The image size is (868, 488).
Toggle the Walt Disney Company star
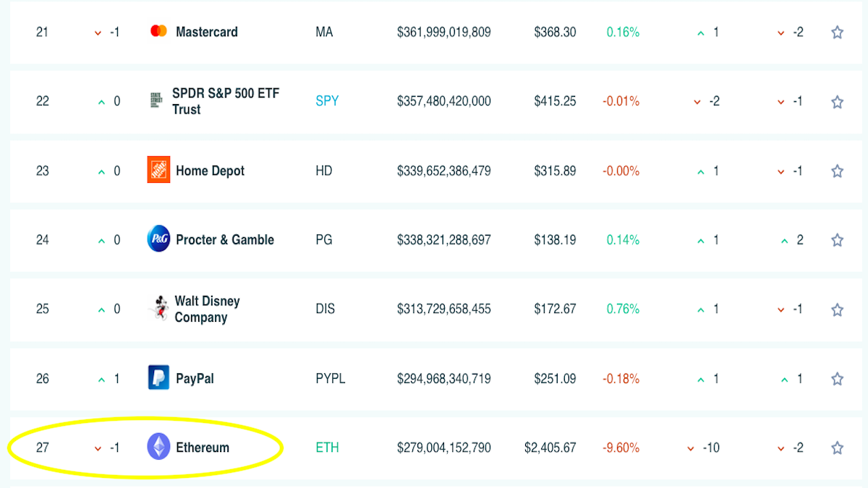[x=837, y=309]
